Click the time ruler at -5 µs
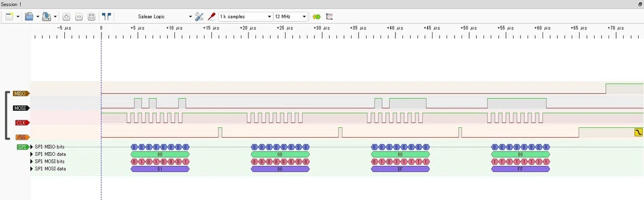Screen dimensions: 644x200 click(64, 27)
